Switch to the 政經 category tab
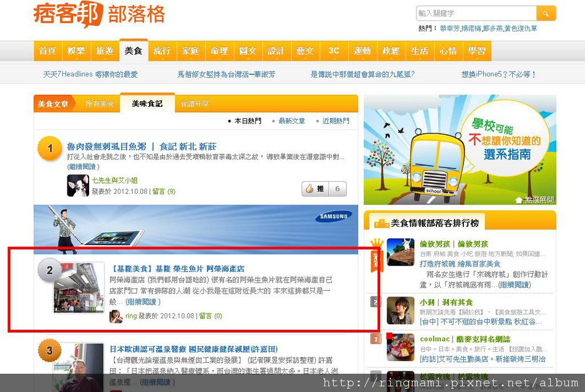The width and height of the screenshot is (585, 392). (x=391, y=51)
